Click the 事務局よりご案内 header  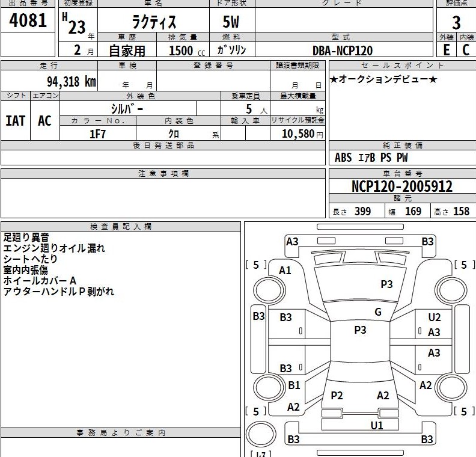121,433
